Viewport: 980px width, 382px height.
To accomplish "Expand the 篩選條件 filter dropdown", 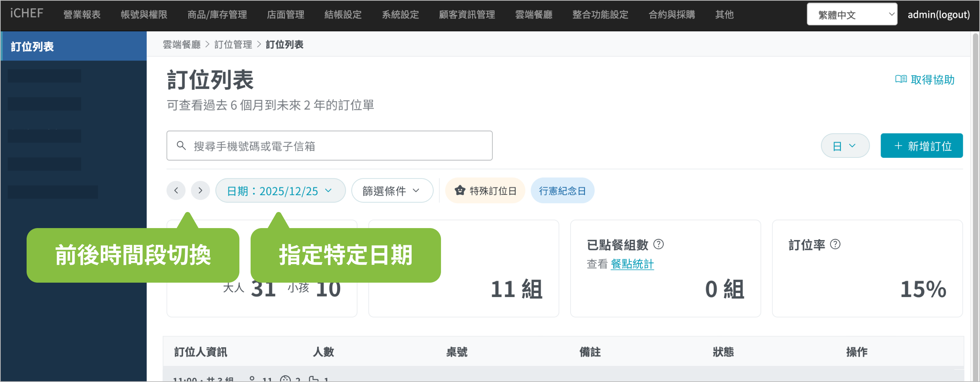I will [391, 190].
